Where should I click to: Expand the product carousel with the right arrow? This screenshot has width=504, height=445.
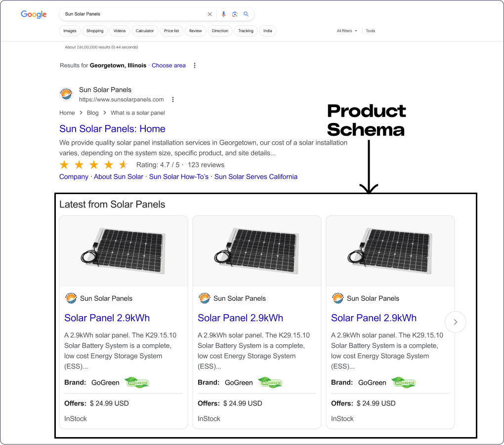click(x=455, y=322)
